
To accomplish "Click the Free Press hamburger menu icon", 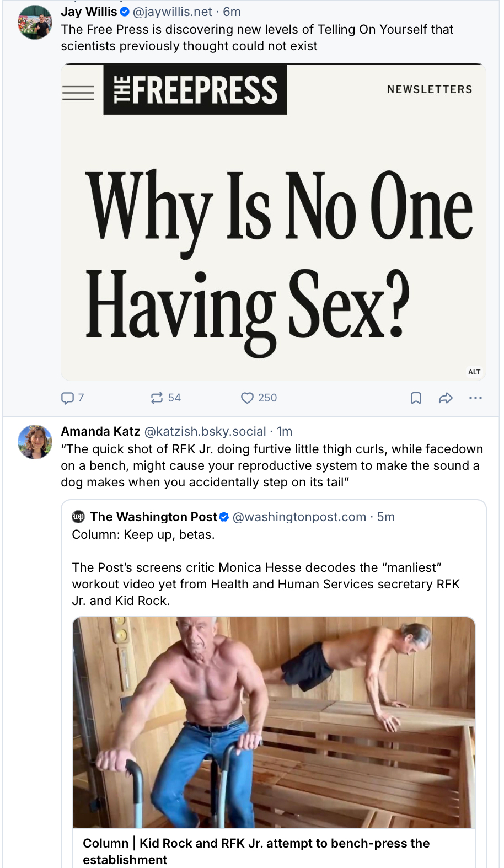I will [78, 93].
